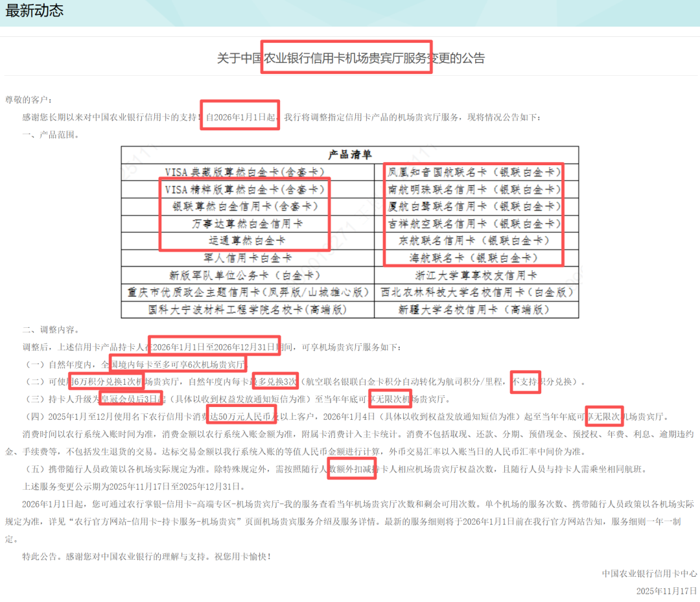This screenshot has width=700, height=602.
Task: Click the greeting line 尊敬的客户
Action: 29,100
